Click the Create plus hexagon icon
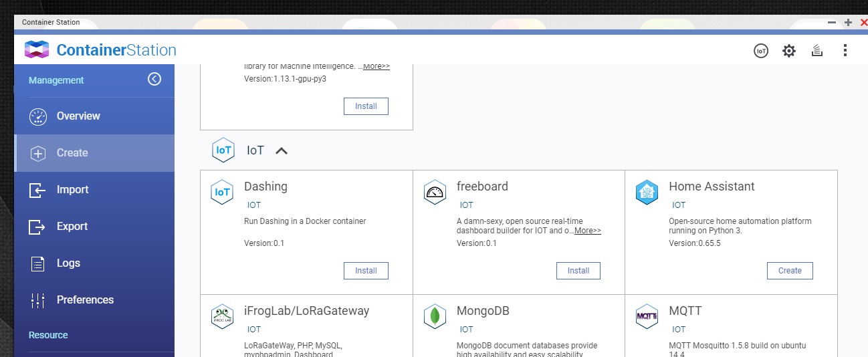Image resolution: width=868 pixels, height=357 pixels. [38, 153]
